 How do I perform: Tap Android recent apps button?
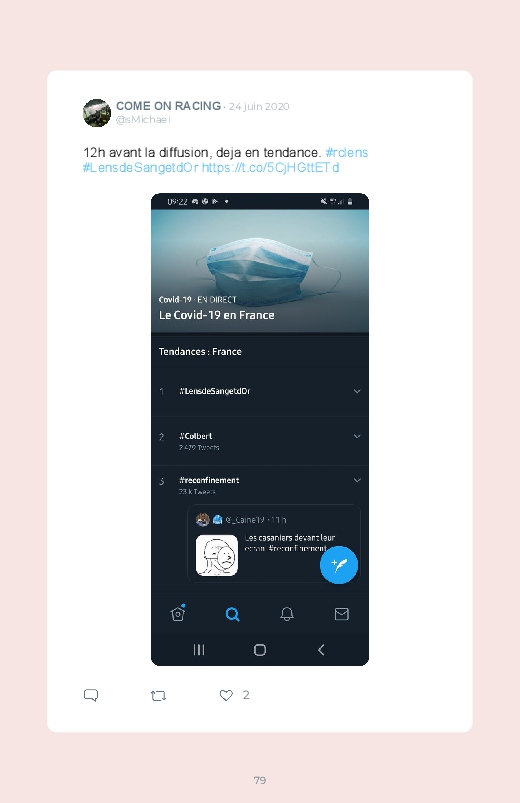pos(199,650)
